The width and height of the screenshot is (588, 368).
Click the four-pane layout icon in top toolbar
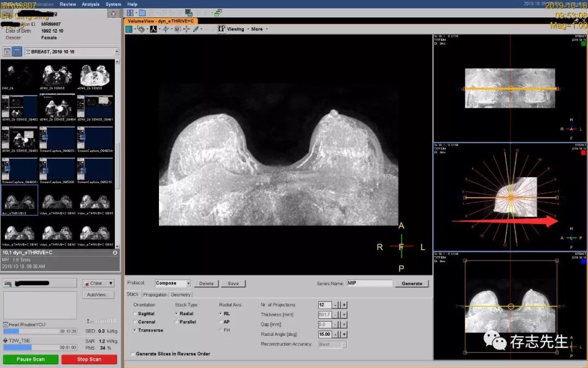130,13
